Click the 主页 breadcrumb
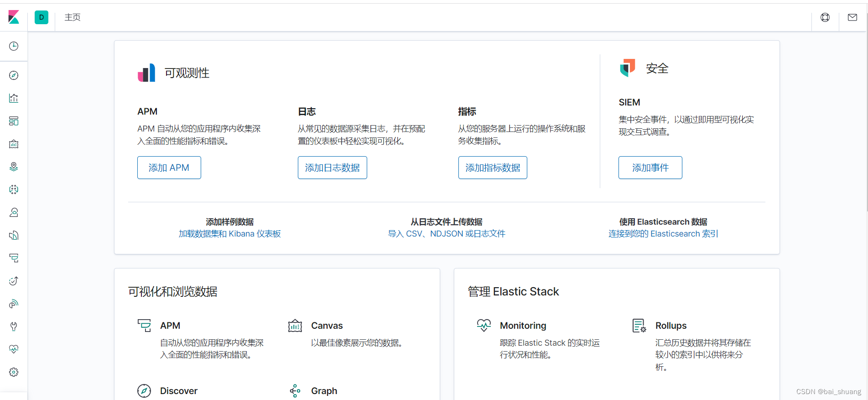This screenshot has height=400, width=868. pos(73,17)
